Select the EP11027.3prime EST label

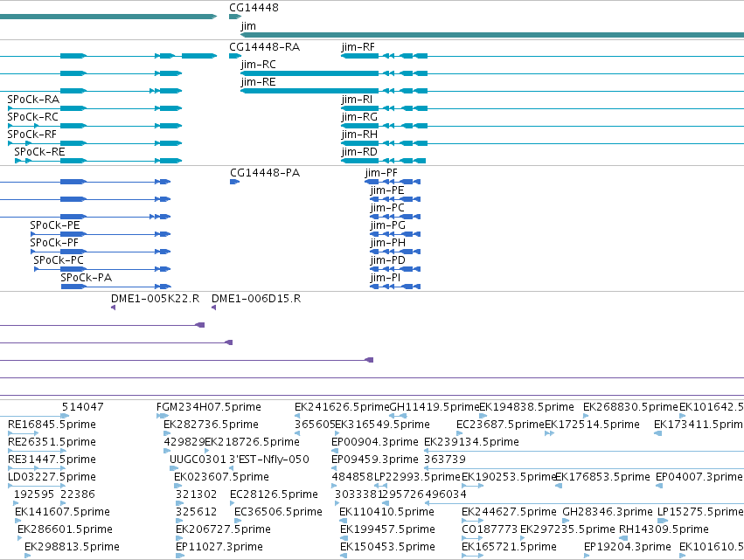pos(219,548)
